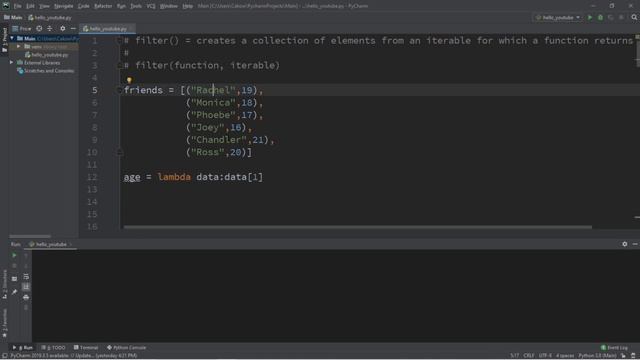
Task: Select Scratches and Consoles in project tree
Action: (45, 71)
